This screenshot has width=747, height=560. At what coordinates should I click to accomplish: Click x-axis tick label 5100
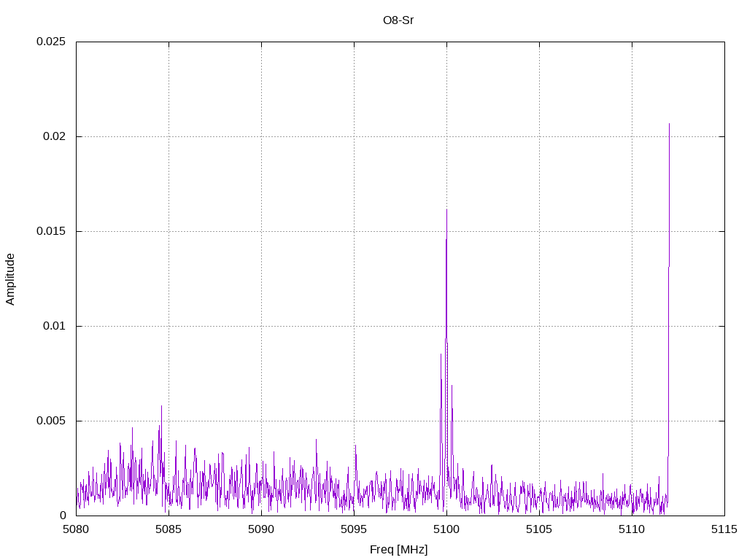446,529
